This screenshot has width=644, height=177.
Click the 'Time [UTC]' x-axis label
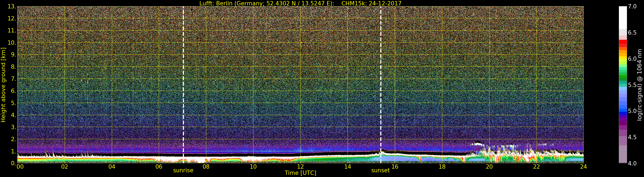300,173
